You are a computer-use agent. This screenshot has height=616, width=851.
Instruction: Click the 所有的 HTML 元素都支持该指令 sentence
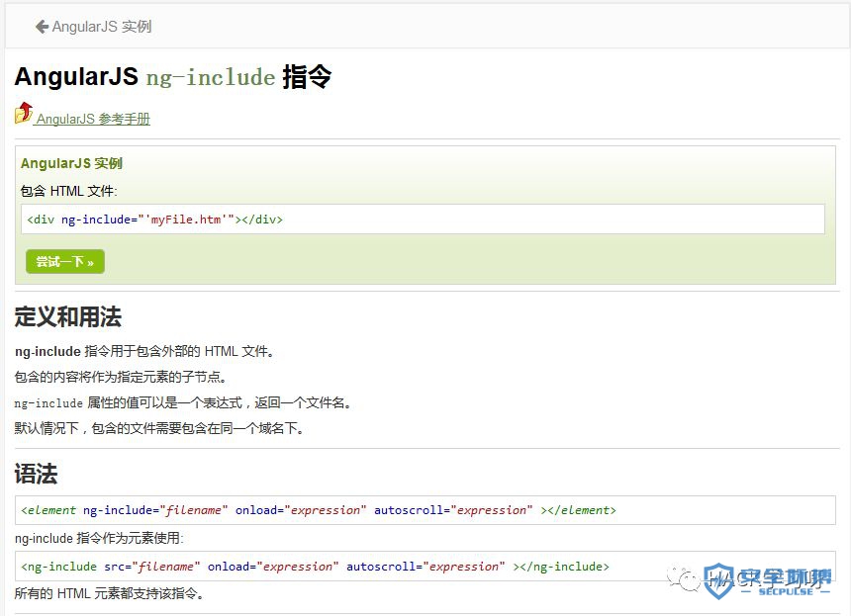109,594
